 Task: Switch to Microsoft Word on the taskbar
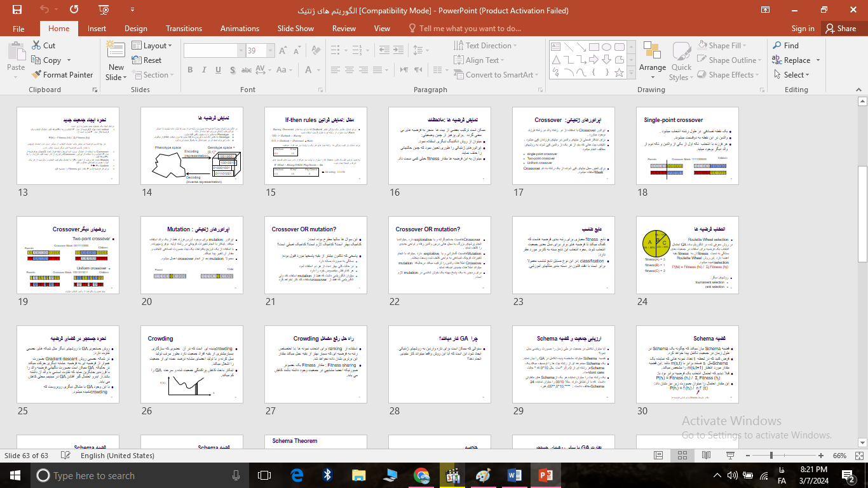click(514, 475)
